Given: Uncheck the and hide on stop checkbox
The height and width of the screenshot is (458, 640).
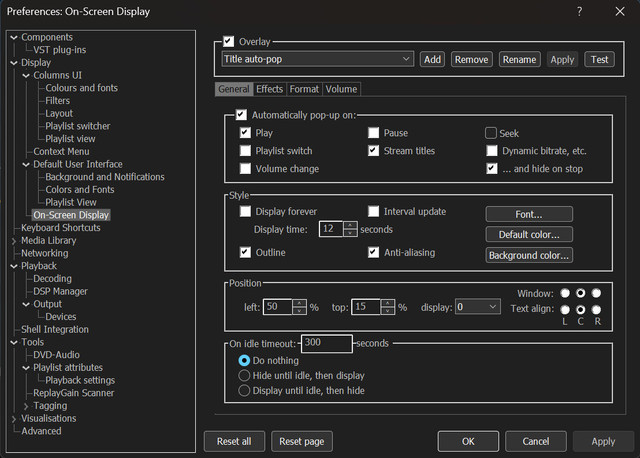Looking at the screenshot, I should pyautogui.click(x=492, y=169).
